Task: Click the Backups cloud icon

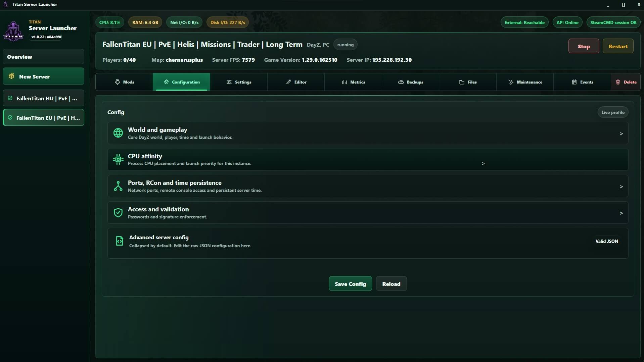Action: (x=401, y=82)
